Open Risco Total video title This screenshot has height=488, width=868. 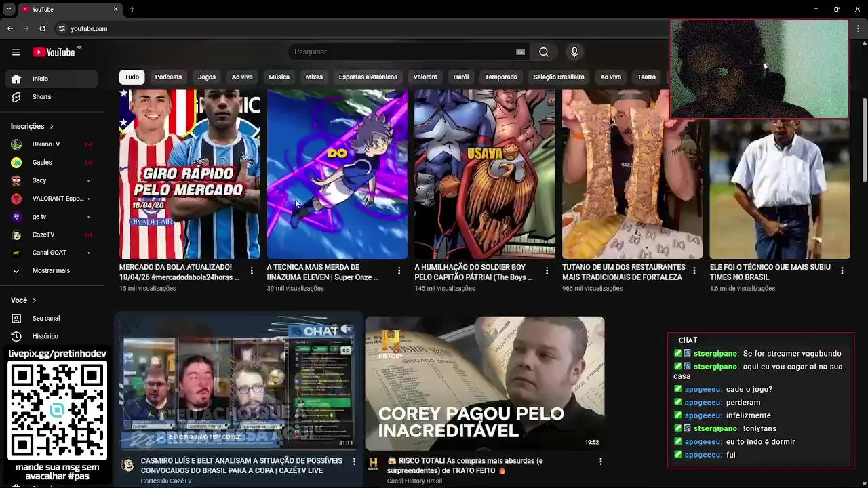click(x=465, y=466)
